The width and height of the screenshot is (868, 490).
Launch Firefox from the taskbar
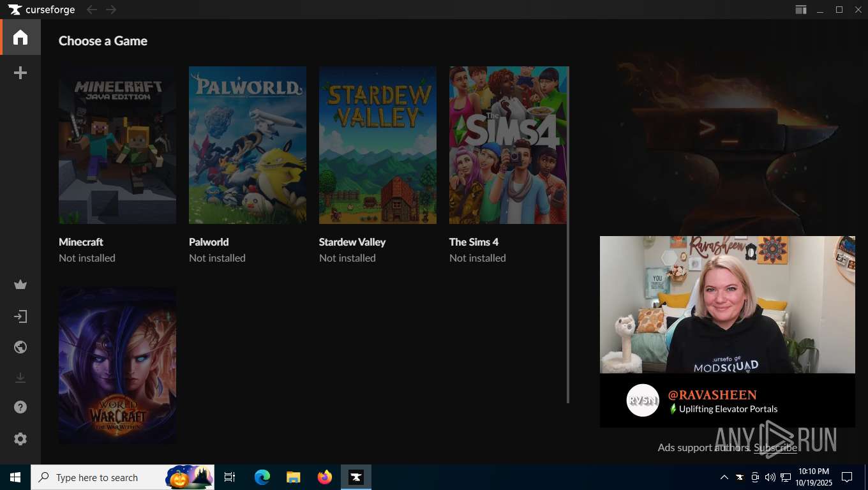325,477
